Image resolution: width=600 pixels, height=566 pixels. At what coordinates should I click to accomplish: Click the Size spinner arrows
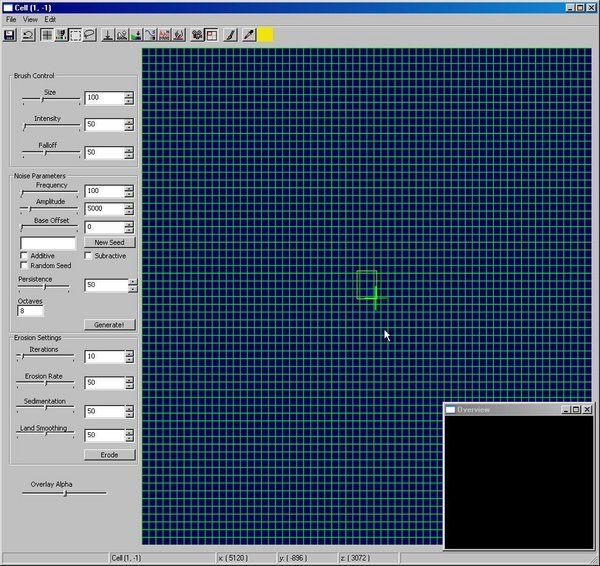[129, 98]
